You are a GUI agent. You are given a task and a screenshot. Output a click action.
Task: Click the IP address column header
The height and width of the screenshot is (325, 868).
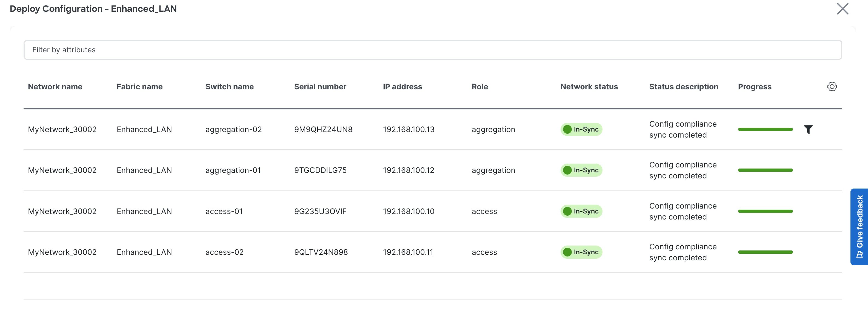(x=402, y=87)
